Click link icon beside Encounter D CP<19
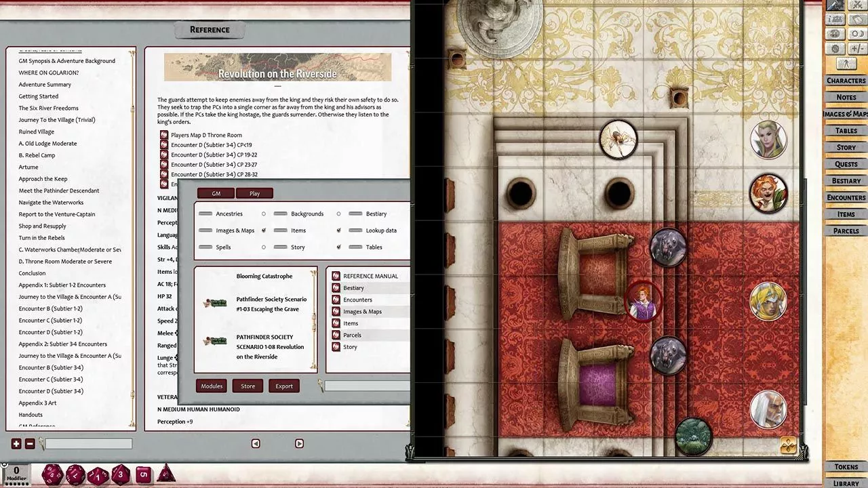The height and width of the screenshot is (488, 868). point(163,145)
